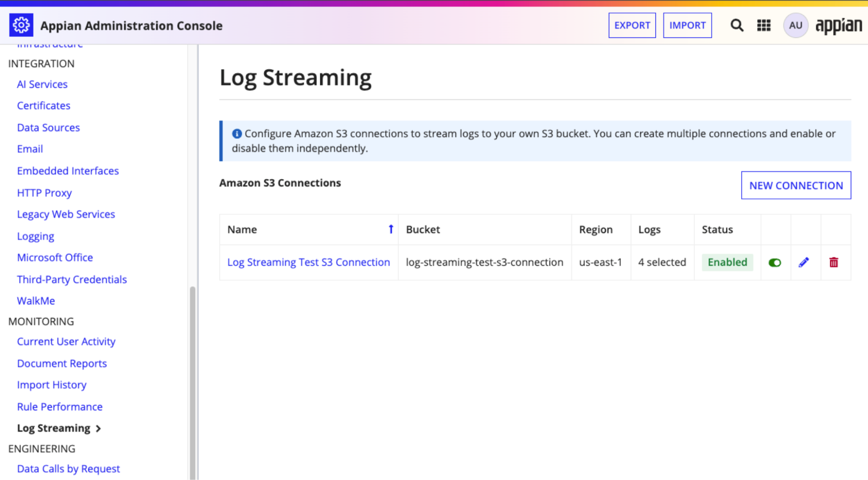Sort by Name using the arrow icon
Screen dimensions: 868x480
point(391,229)
